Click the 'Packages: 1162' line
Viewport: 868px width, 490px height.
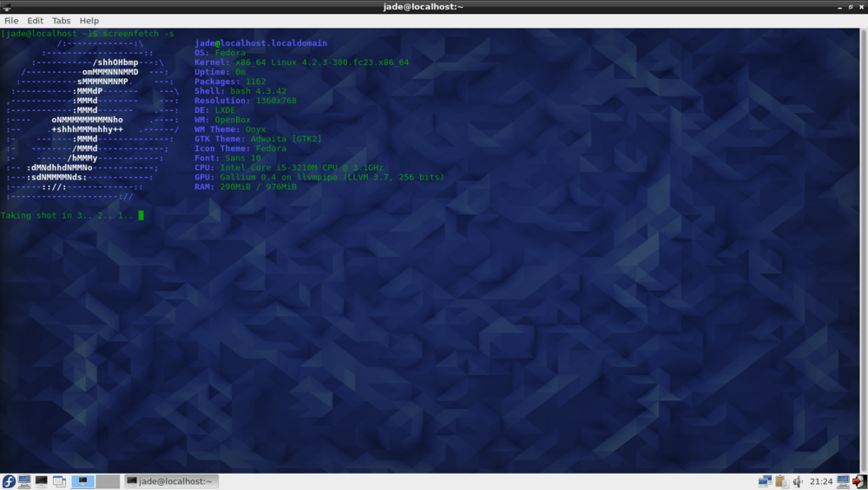pos(230,82)
